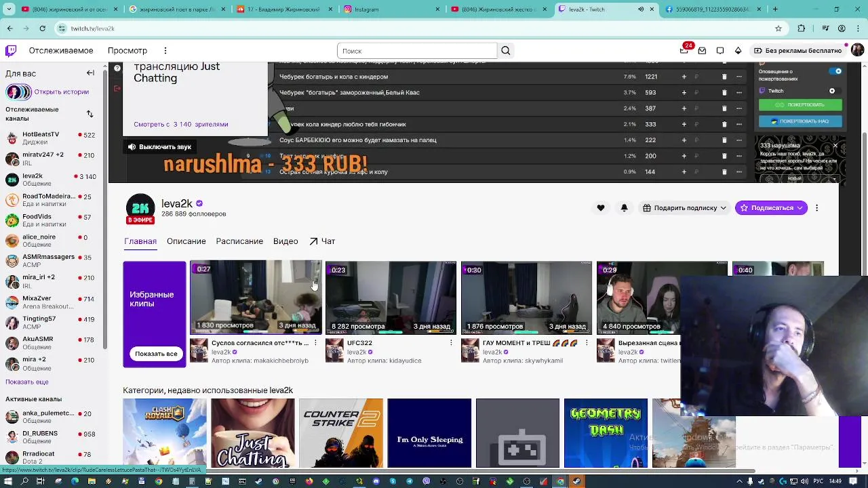Screen dimensions: 868x488
Task: Mute the Twitch tab audio icon
Action: pos(641,9)
